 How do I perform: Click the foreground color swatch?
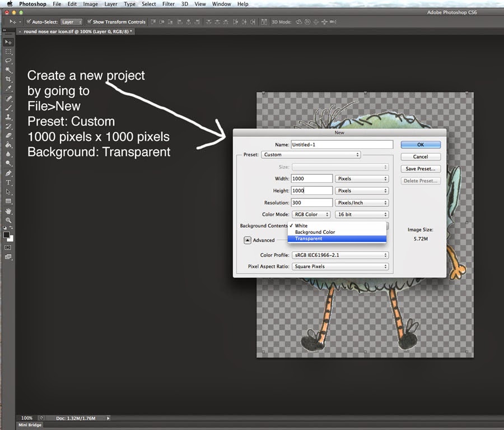pos(6,235)
